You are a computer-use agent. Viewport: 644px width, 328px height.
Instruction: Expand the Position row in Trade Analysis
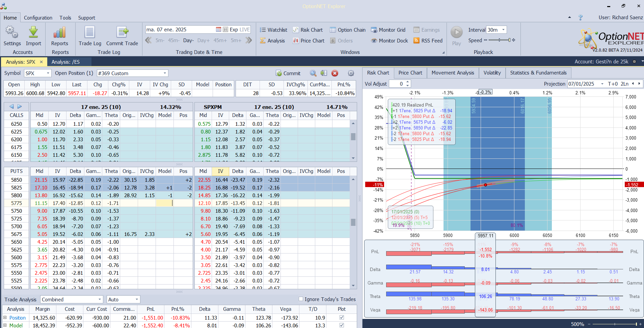click(5, 318)
